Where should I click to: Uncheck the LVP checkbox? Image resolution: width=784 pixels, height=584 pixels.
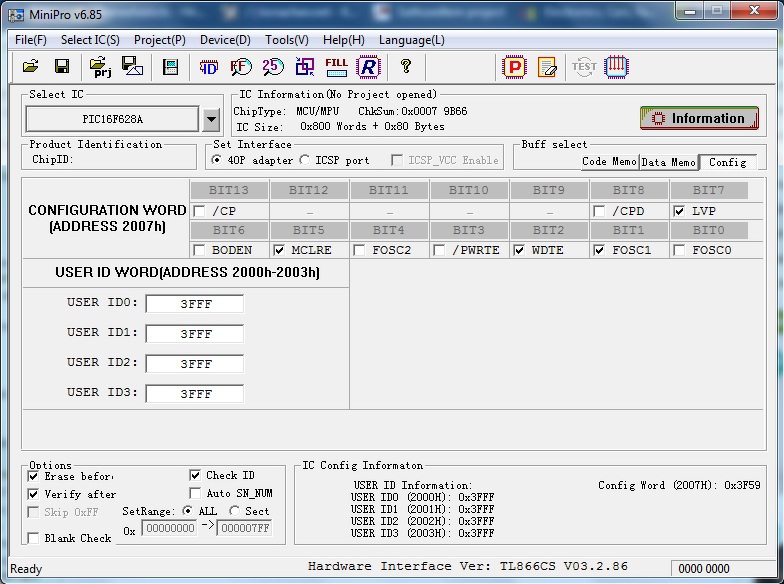coord(679,211)
